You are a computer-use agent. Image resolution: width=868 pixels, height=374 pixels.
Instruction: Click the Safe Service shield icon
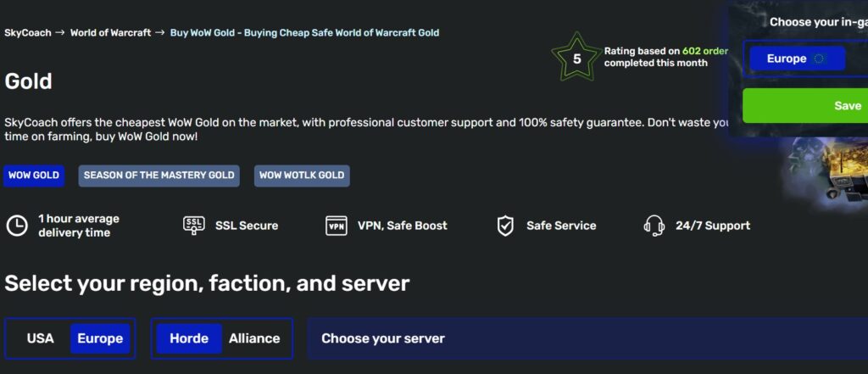pos(505,226)
